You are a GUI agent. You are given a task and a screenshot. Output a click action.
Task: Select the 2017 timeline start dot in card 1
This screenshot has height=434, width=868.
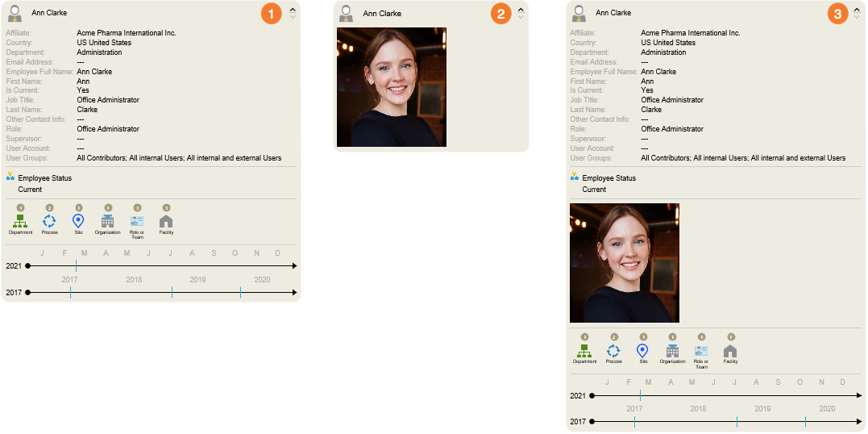coord(27,292)
